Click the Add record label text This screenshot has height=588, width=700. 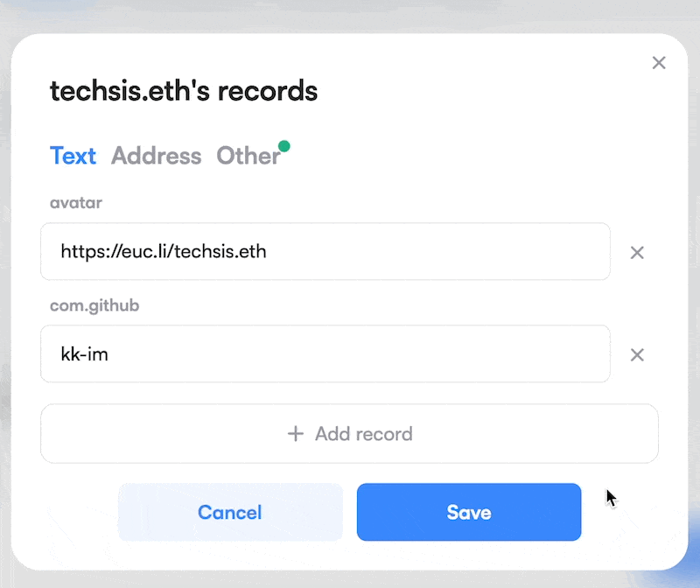point(364,434)
